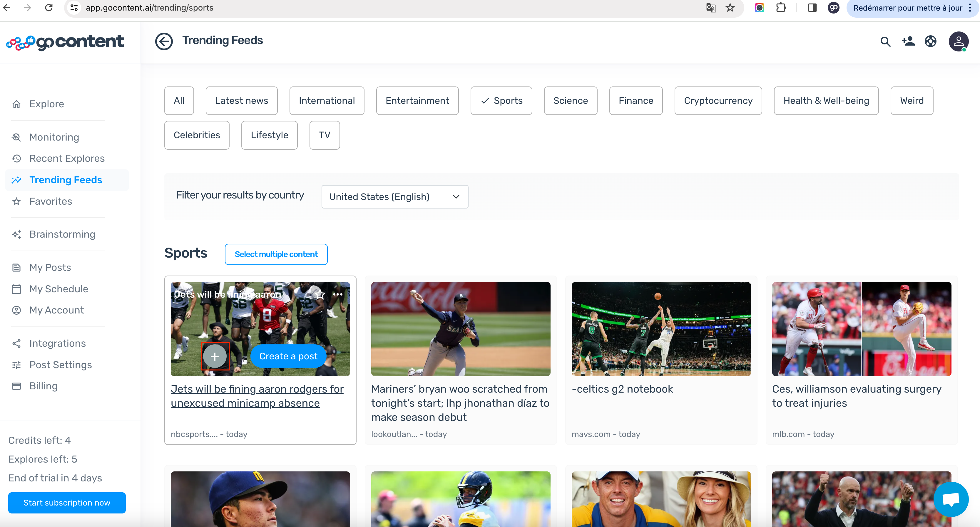This screenshot has height=527, width=980.
Task: Click Start subscription now button
Action: click(66, 503)
